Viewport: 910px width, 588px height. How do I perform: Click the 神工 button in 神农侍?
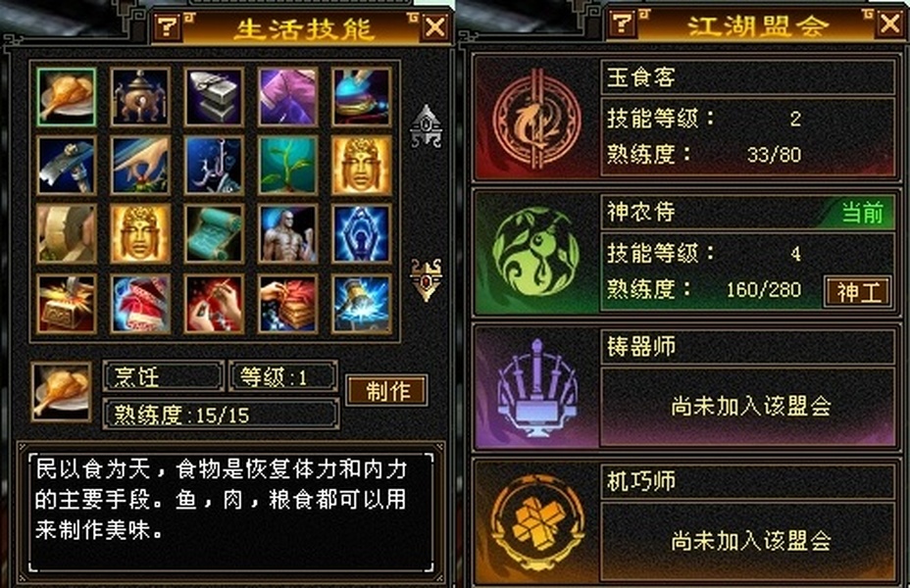tap(858, 291)
